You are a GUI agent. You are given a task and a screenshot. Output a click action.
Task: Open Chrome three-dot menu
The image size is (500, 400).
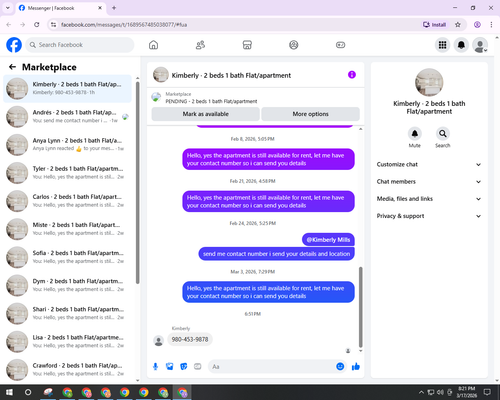491,25
